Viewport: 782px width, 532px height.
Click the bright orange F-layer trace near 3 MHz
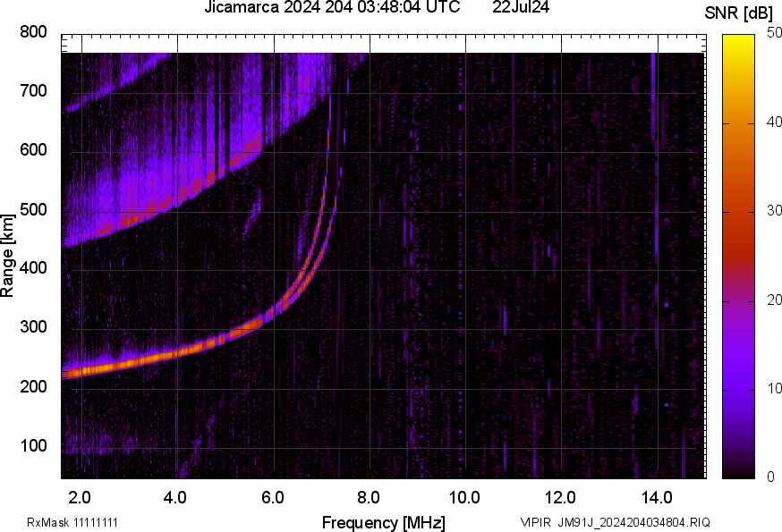point(130,363)
